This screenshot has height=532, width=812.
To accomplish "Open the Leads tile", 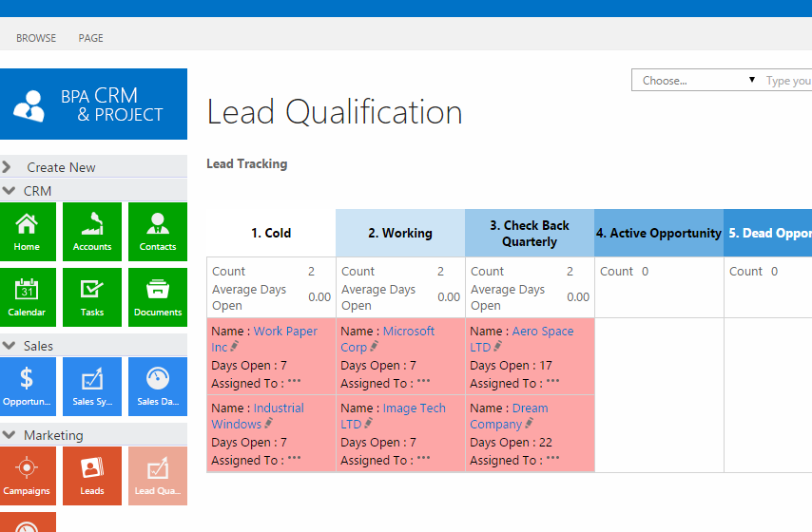I will (x=92, y=476).
